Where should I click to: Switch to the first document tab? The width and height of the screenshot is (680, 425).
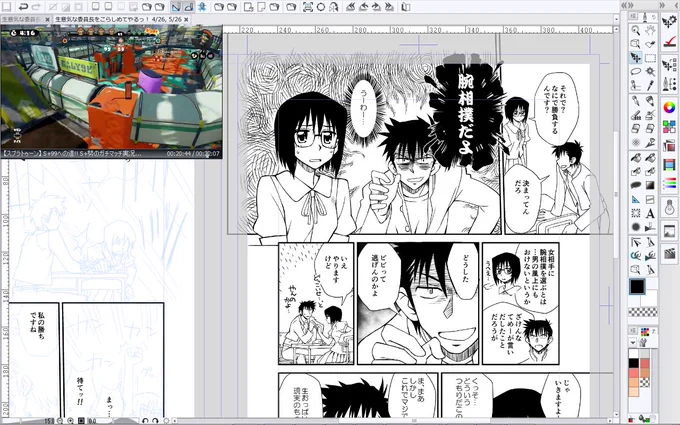tap(22, 20)
